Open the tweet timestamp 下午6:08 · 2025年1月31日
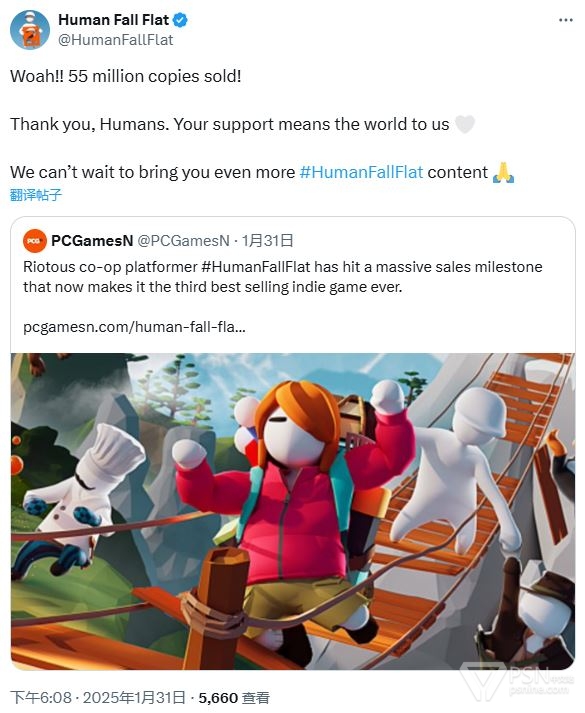 tap(98, 698)
